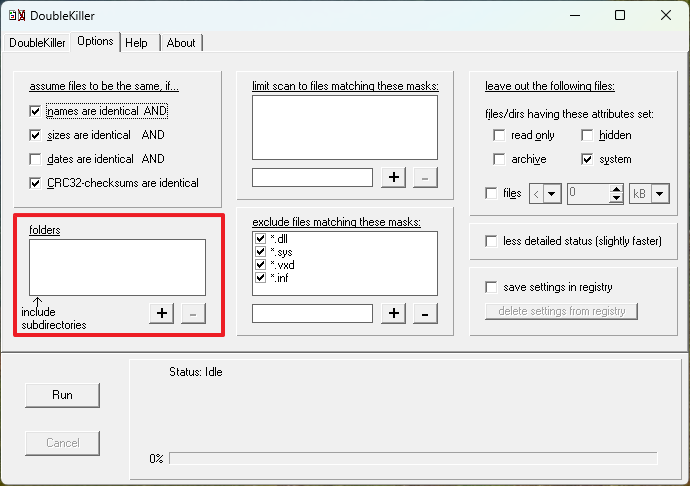Click the exclude mask text field

click(x=312, y=313)
